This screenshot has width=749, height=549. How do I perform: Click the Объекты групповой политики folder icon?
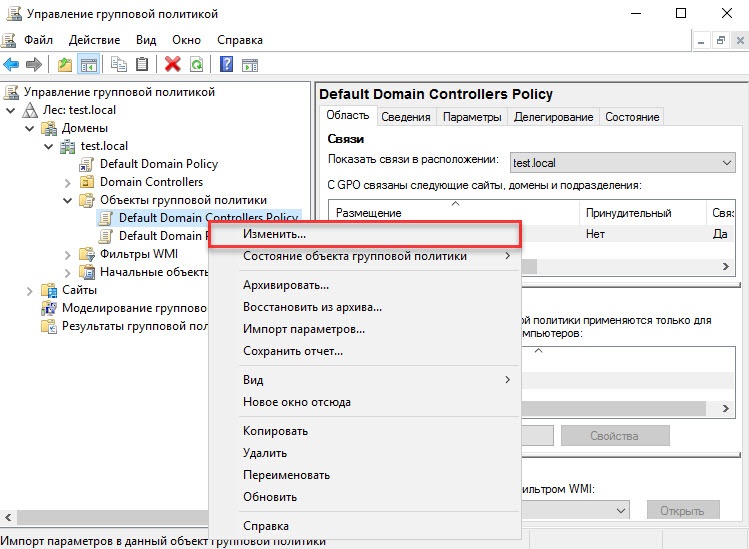coord(87,200)
